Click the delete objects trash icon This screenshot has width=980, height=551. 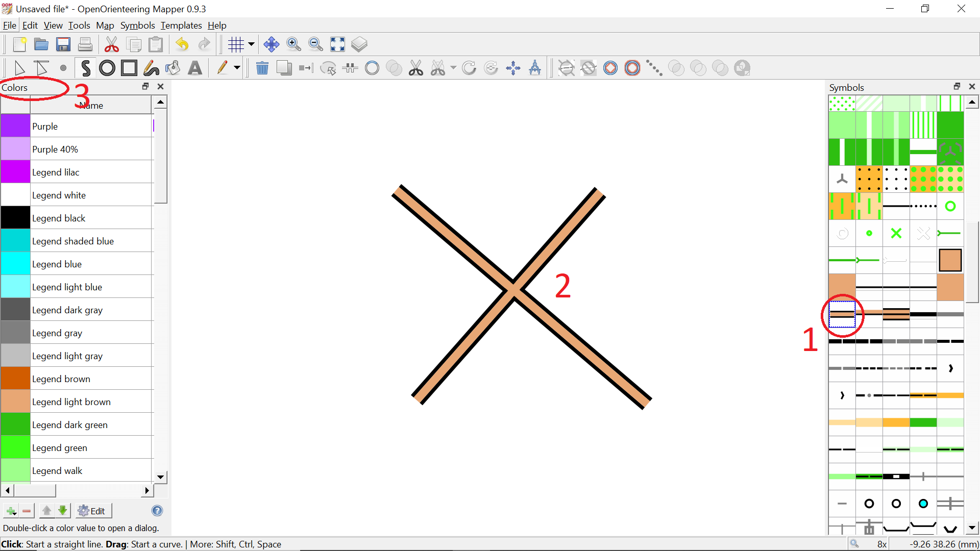click(x=262, y=68)
